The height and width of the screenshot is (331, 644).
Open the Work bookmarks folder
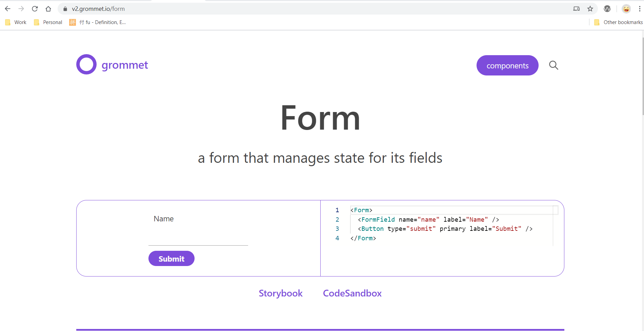(16, 22)
